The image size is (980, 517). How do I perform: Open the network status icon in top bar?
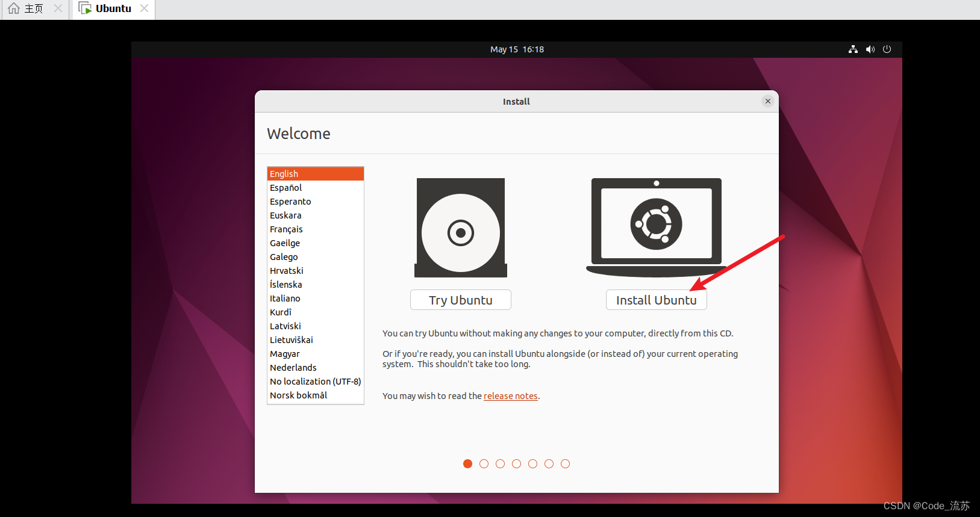(x=853, y=49)
